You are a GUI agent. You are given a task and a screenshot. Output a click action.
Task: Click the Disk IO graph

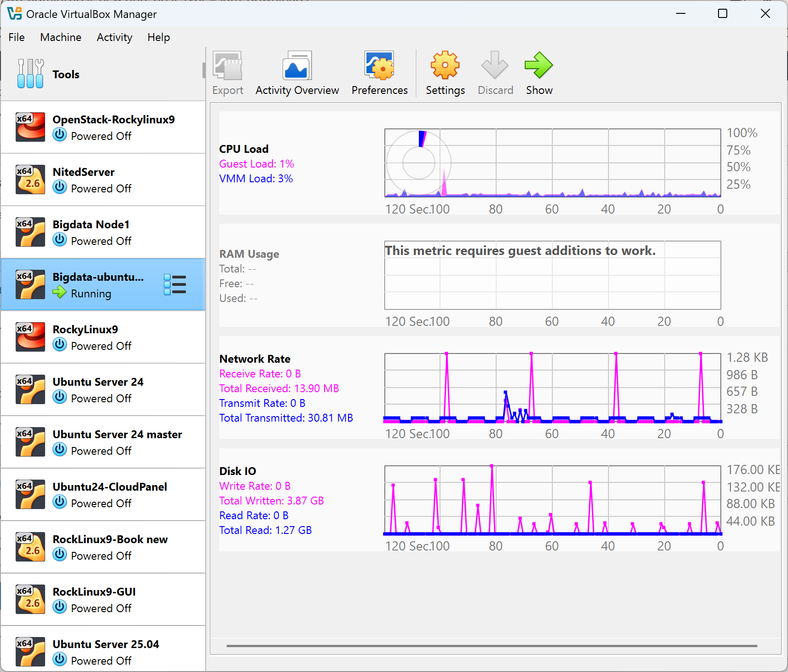coord(552,500)
